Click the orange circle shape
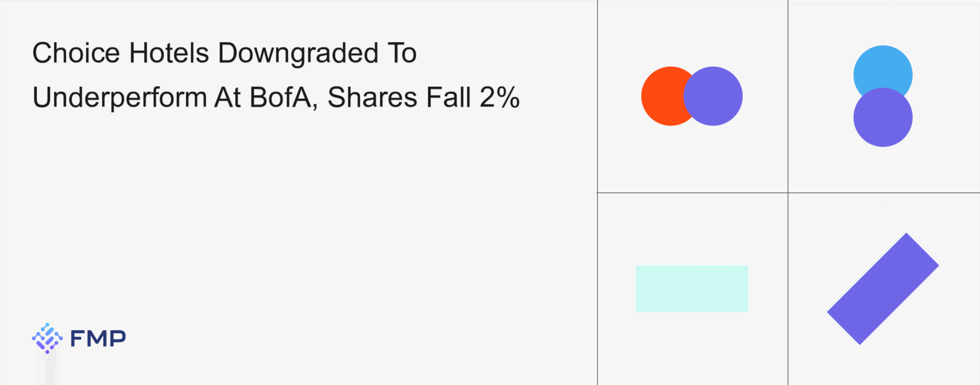This screenshot has width=980, height=385. [660, 96]
